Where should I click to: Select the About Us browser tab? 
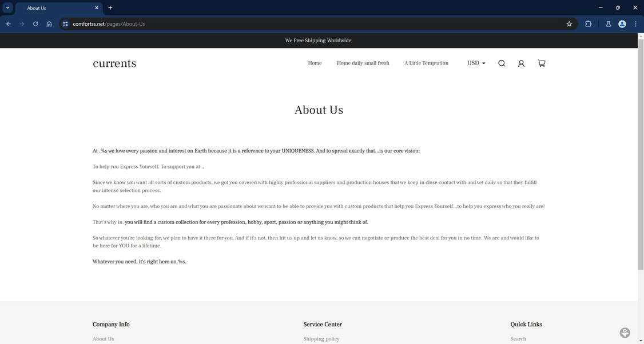58,8
